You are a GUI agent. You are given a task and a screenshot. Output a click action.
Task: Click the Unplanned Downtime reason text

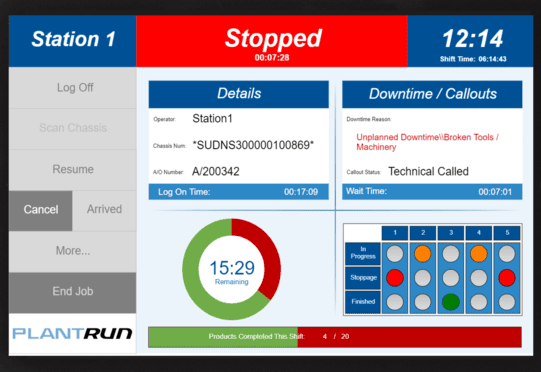pyautogui.click(x=427, y=142)
